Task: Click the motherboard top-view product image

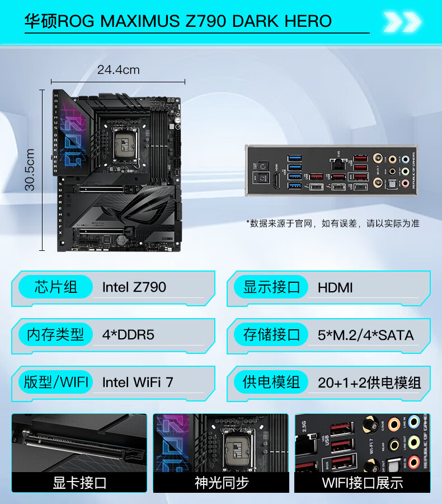Action: pos(117,170)
